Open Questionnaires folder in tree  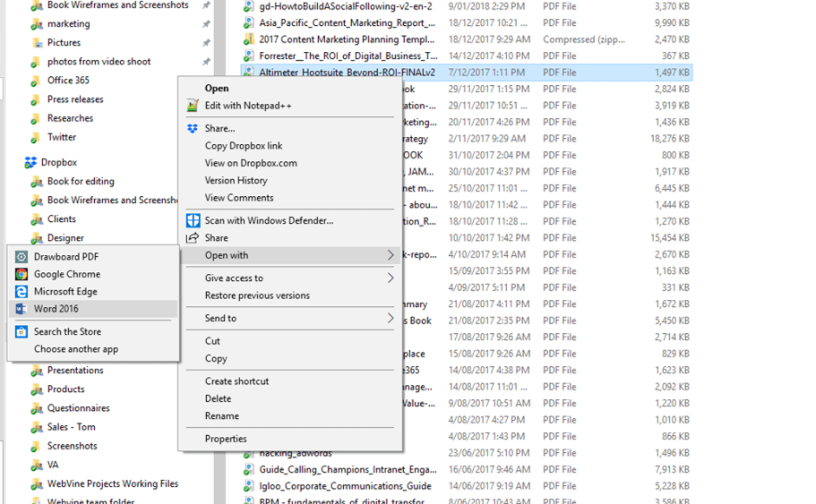[x=79, y=408]
